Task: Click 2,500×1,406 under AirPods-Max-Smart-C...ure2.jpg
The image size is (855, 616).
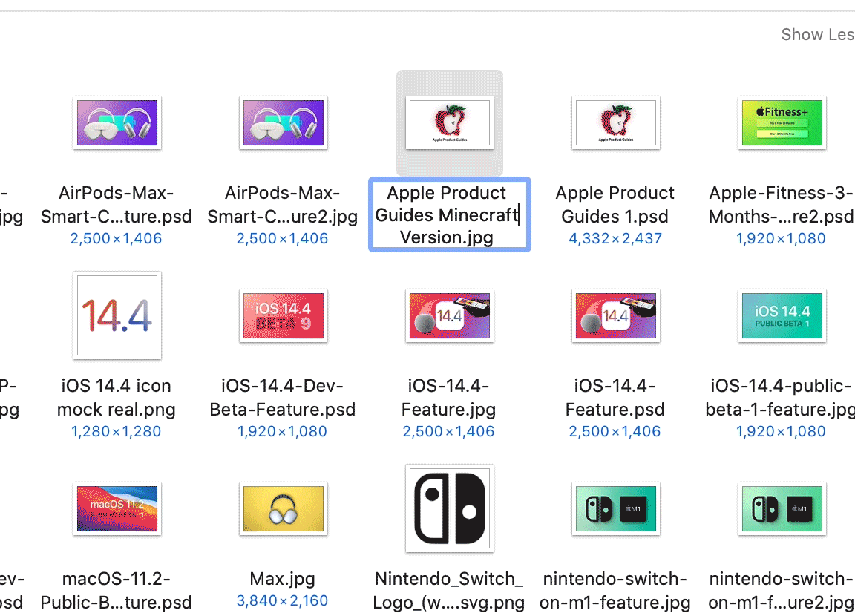Action: [283, 238]
